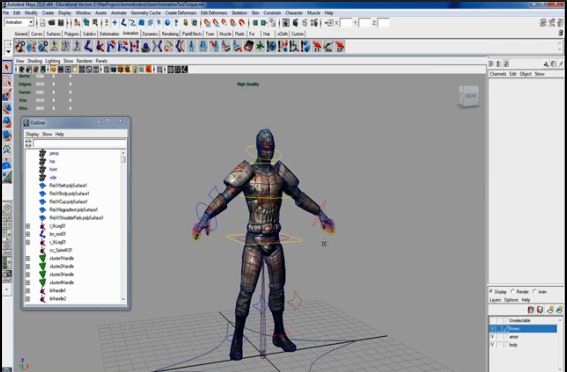
Task: Select the Render radio button in Layer Editor
Action: (513, 291)
